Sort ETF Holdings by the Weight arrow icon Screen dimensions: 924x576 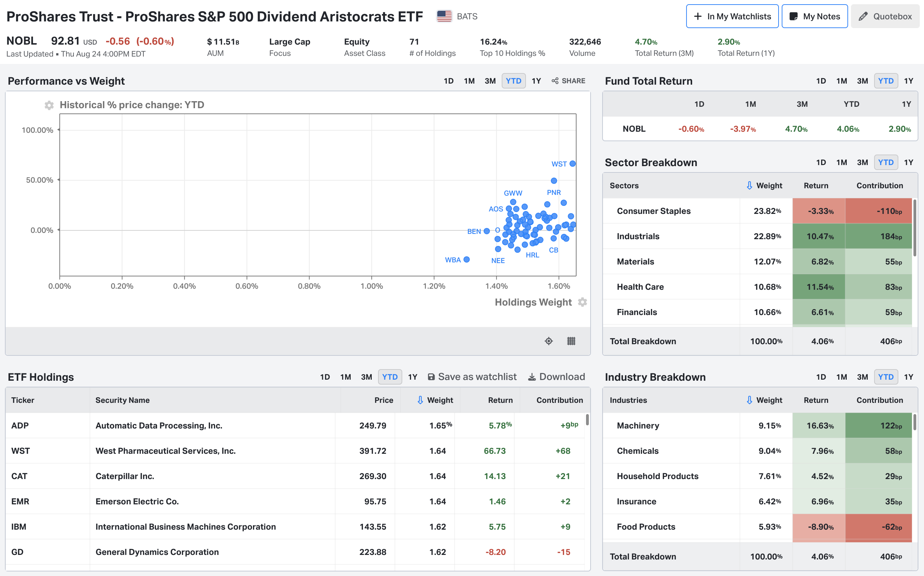click(420, 400)
